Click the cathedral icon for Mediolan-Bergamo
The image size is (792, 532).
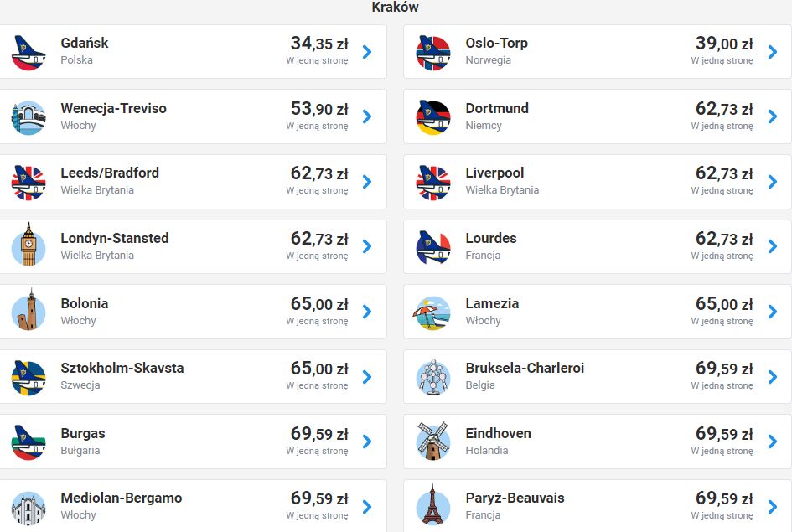tap(28, 506)
